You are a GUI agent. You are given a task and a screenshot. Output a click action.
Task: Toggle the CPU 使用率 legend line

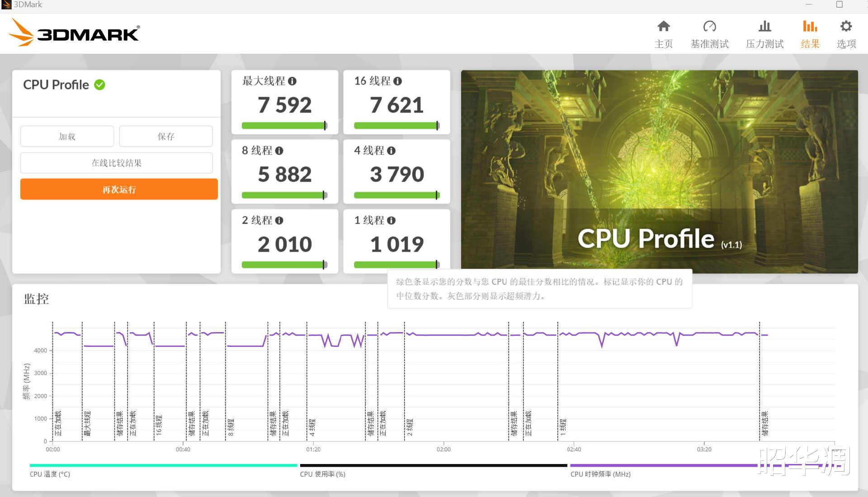tap(433, 465)
